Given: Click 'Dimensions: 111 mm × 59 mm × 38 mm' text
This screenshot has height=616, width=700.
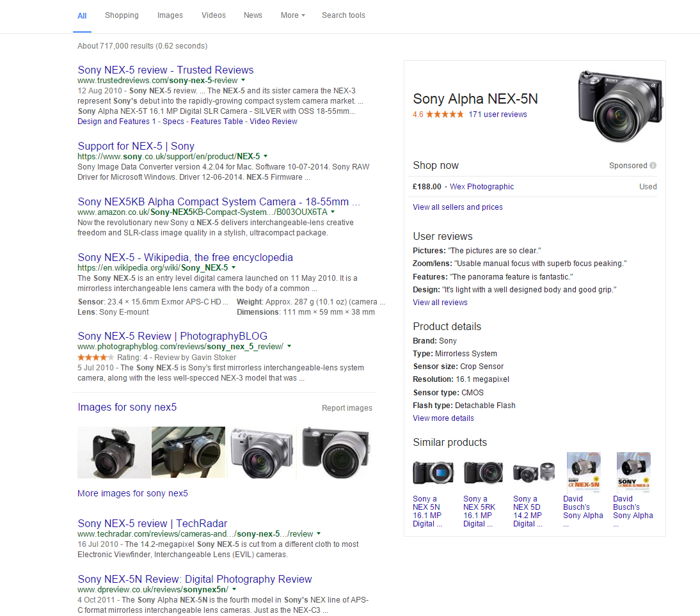Looking at the screenshot, I should point(306,312).
